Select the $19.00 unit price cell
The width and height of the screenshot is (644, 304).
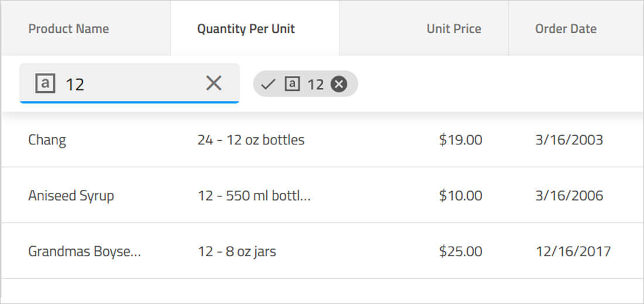[460, 140]
